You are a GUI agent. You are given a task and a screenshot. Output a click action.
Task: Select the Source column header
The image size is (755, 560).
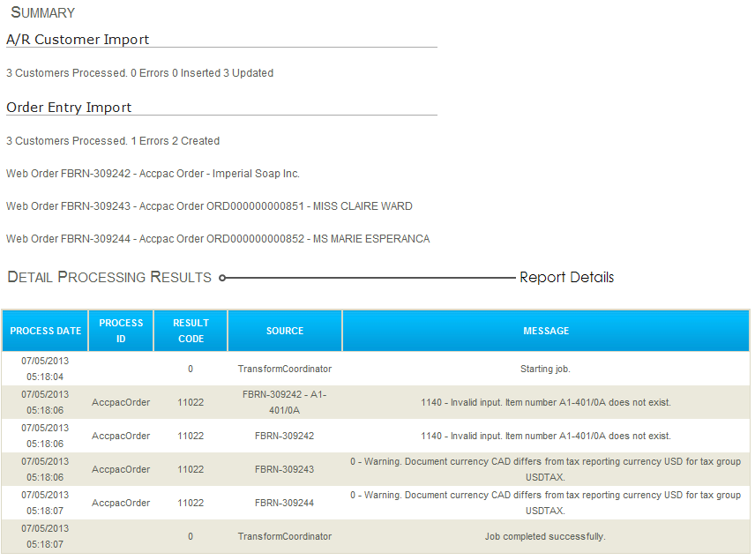pyautogui.click(x=285, y=331)
